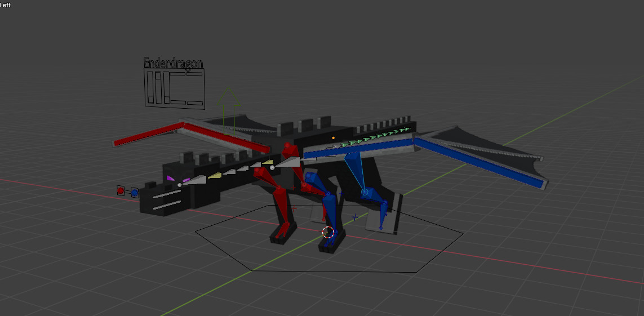Select the yellow neck bone nearest the body
Screen dimensions: 644x316
(268, 163)
